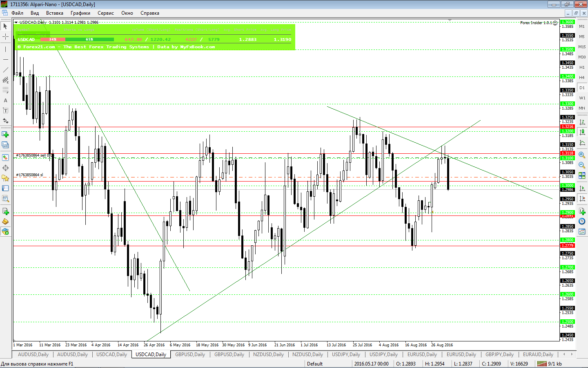
Task: Open the Вид menu
Action: pyautogui.click(x=35, y=13)
